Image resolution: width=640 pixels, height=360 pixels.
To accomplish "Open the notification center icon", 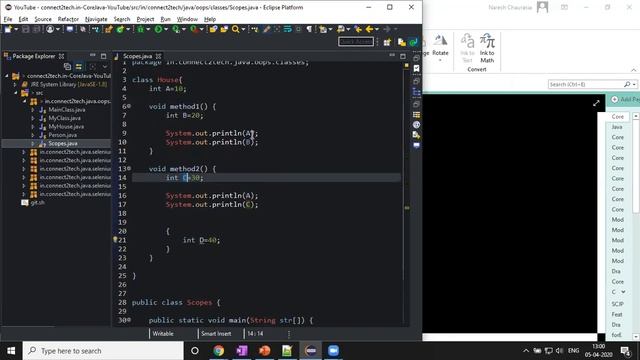I will (625, 351).
